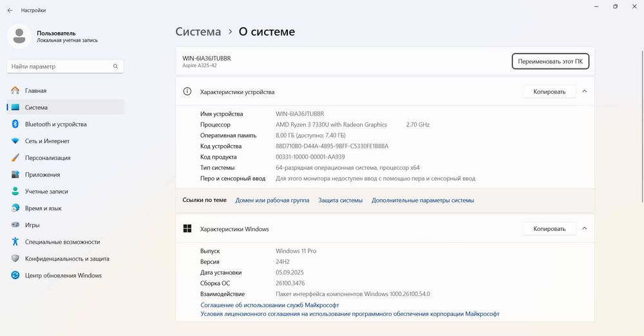Open Защита системы link

pyautogui.click(x=341, y=201)
